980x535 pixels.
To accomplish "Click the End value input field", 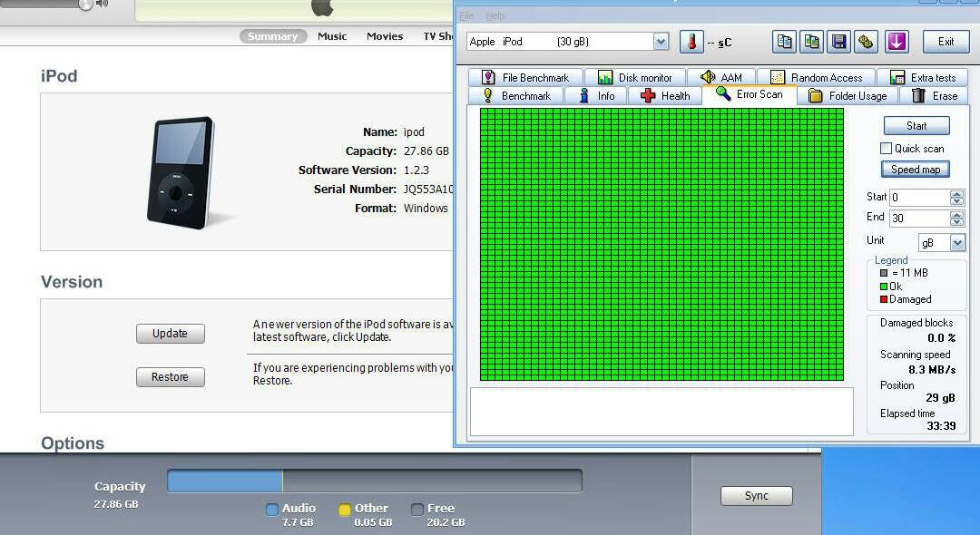I will point(917,219).
